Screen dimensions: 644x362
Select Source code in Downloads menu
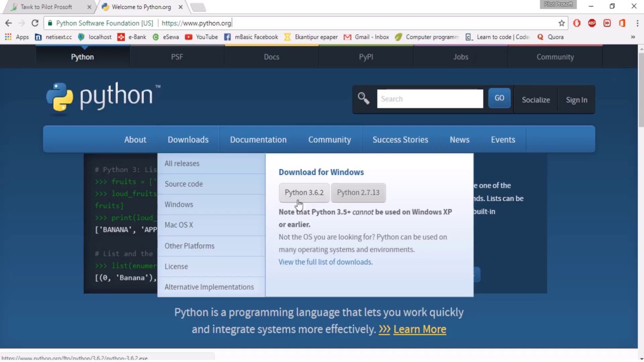pos(211,184)
